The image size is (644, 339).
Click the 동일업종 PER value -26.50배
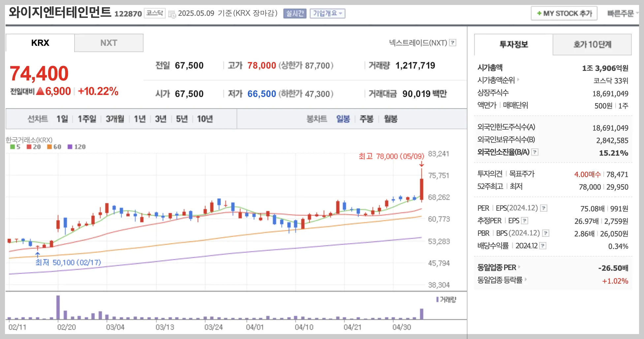[613, 268]
